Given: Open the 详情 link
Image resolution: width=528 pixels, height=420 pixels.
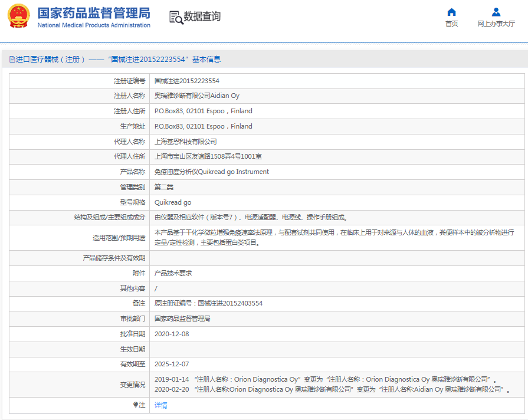Looking at the screenshot, I should pyautogui.click(x=160, y=405).
